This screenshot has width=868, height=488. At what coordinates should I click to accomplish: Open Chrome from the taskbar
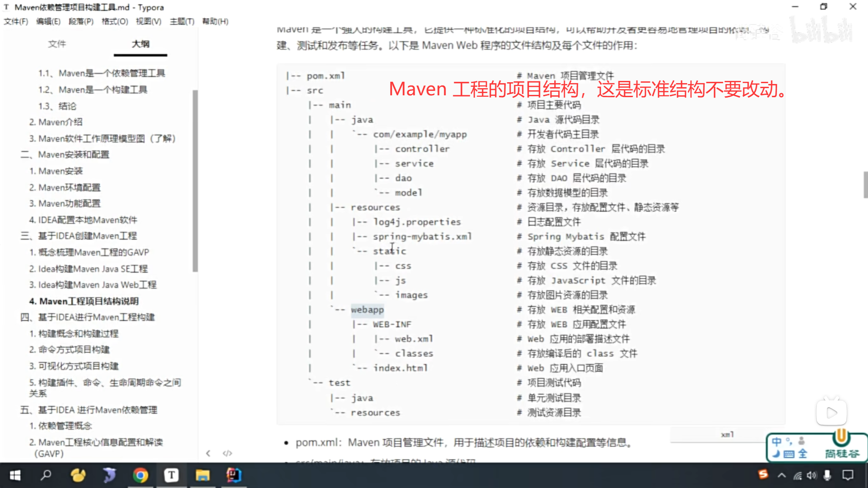pos(140,475)
